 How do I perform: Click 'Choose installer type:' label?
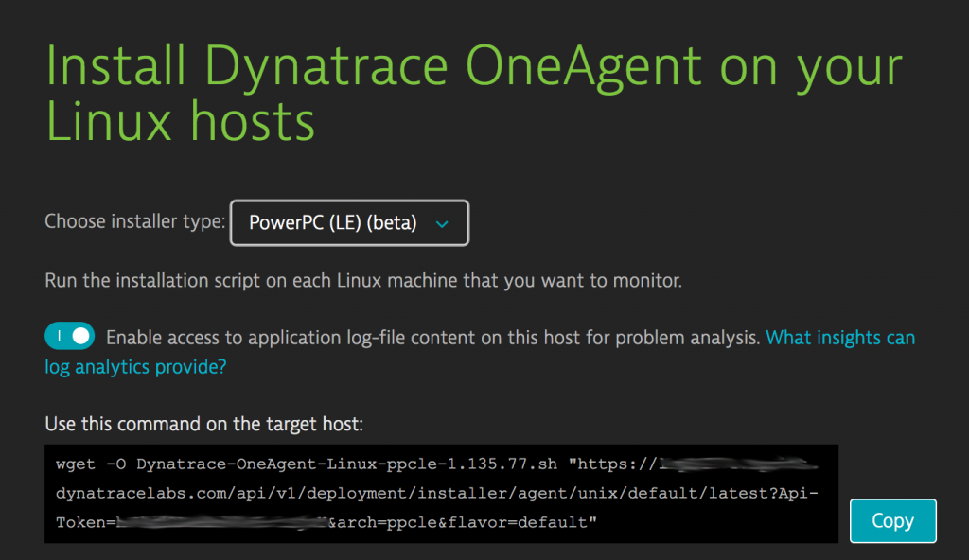(x=134, y=221)
